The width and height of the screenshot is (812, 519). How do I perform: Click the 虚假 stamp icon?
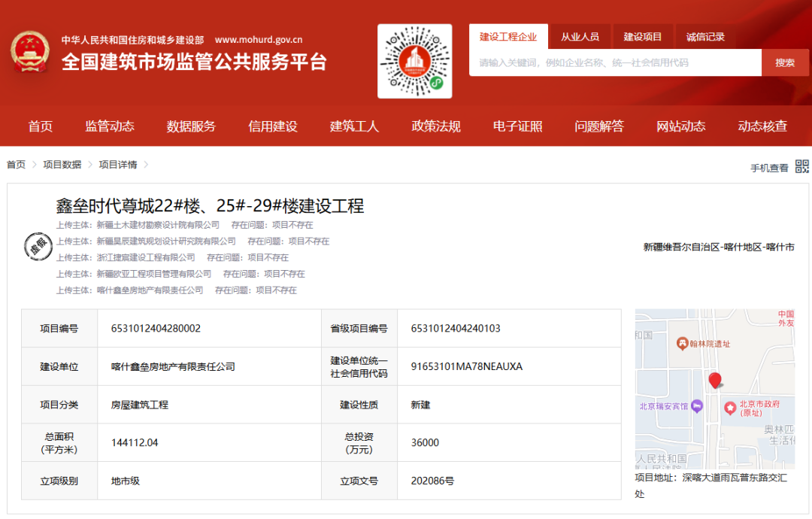(x=38, y=247)
